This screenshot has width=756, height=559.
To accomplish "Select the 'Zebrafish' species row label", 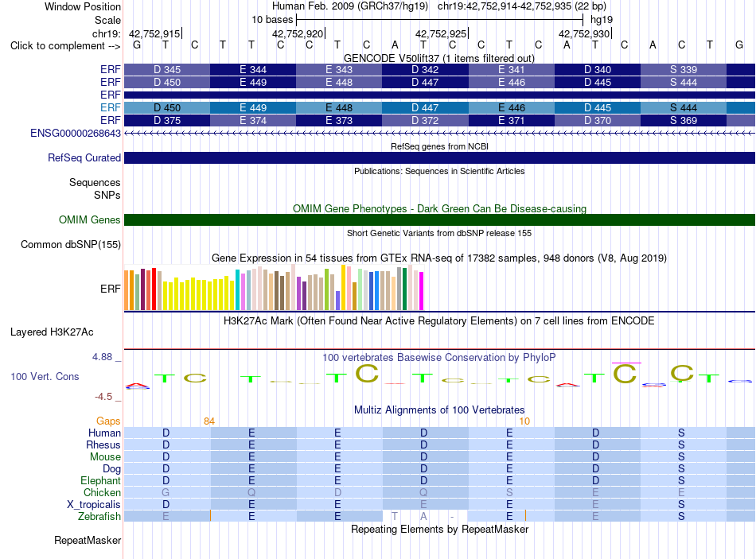I will point(99,516).
